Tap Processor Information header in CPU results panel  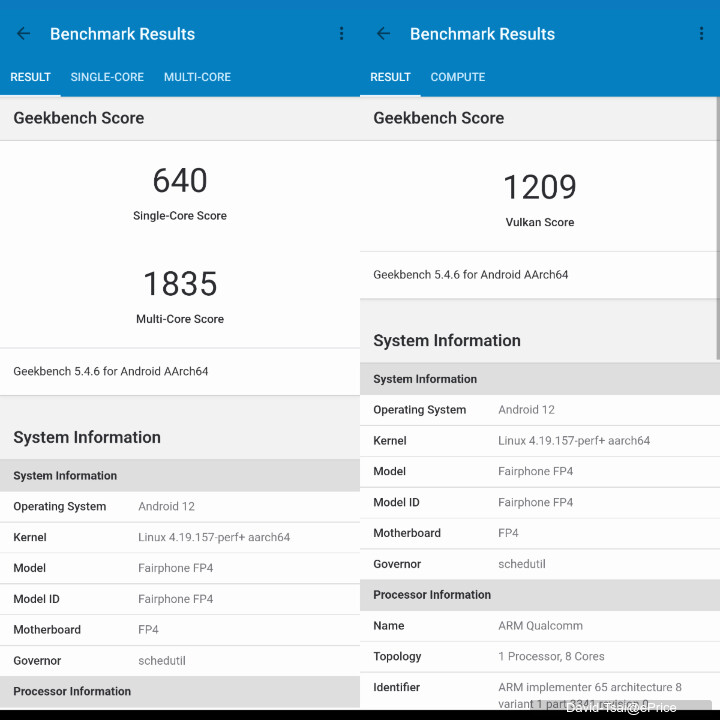180,692
